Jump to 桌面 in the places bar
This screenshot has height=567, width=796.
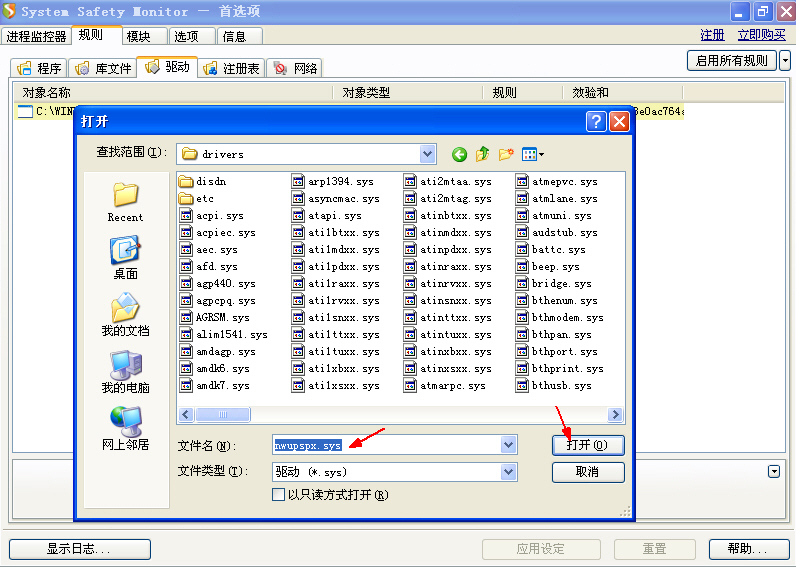coord(125,257)
